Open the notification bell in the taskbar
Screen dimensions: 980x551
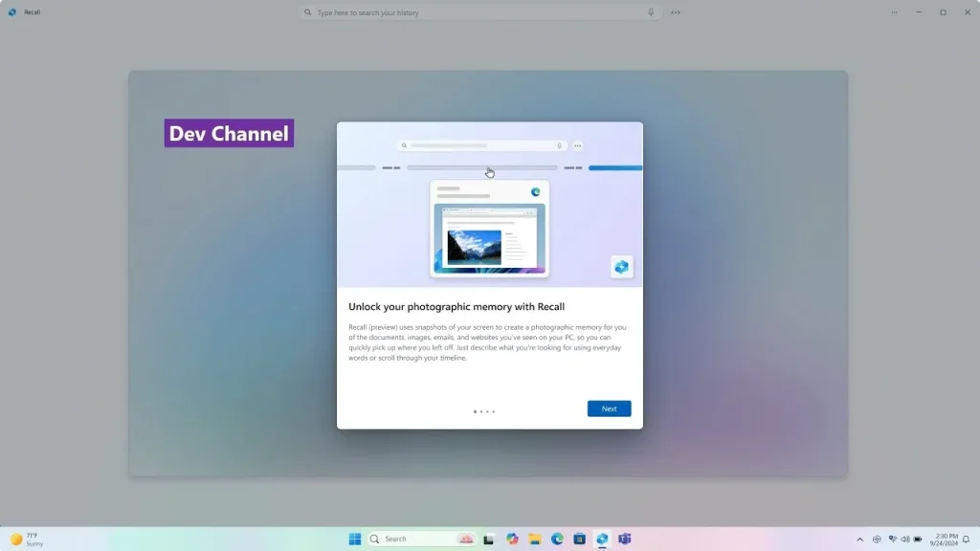[x=967, y=540]
